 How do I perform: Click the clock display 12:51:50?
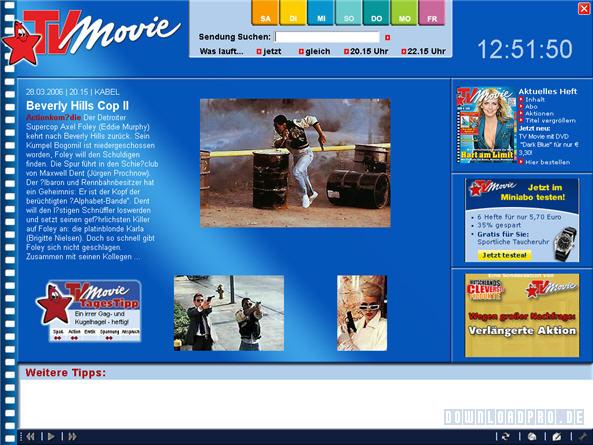pos(525,49)
